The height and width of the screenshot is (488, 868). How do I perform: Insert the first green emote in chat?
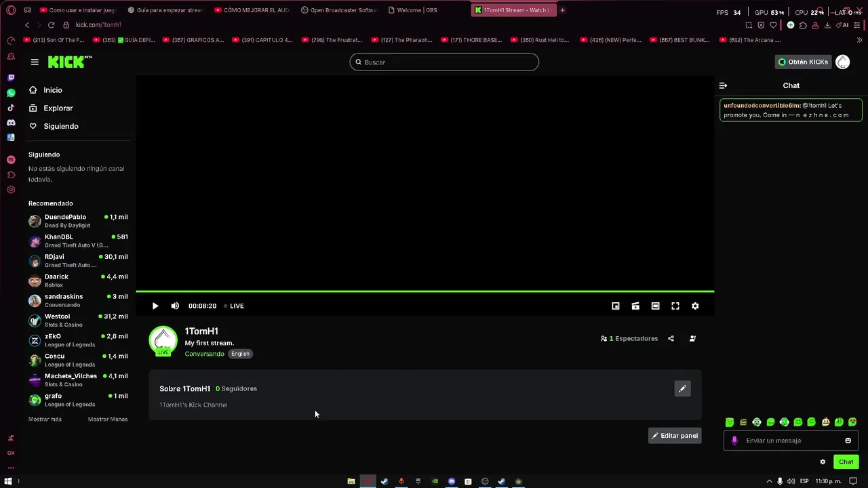[730, 422]
